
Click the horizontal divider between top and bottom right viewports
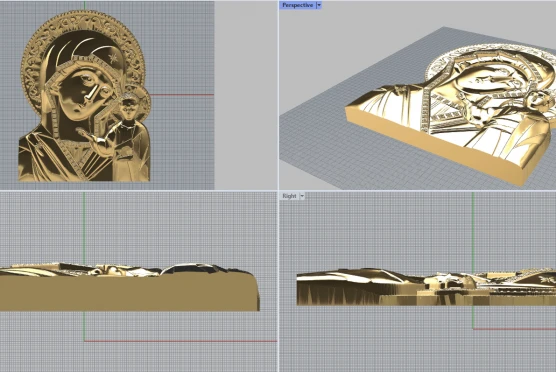tap(417, 191)
